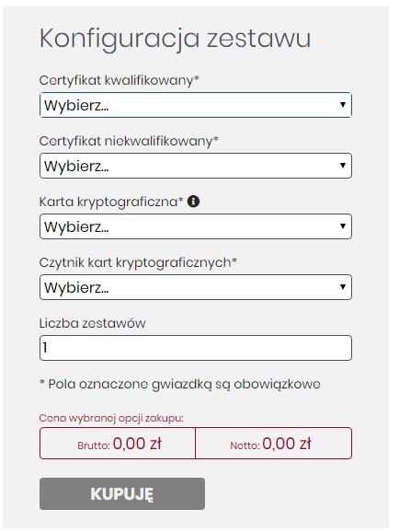Click the Cena wybranej opcji zakupu text
This screenshot has height=532, width=399.
tap(111, 418)
